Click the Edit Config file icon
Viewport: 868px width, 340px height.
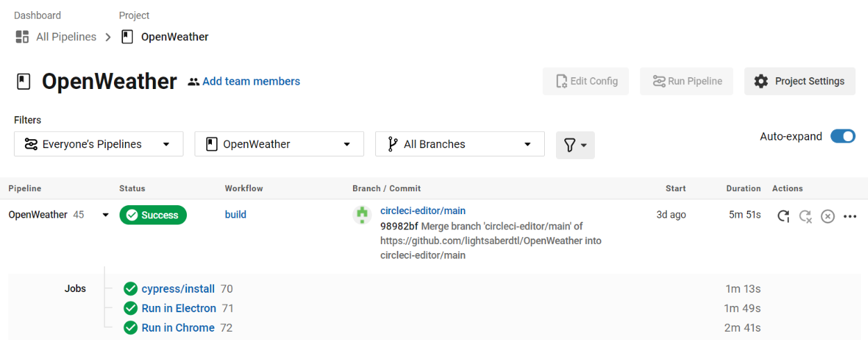click(561, 81)
